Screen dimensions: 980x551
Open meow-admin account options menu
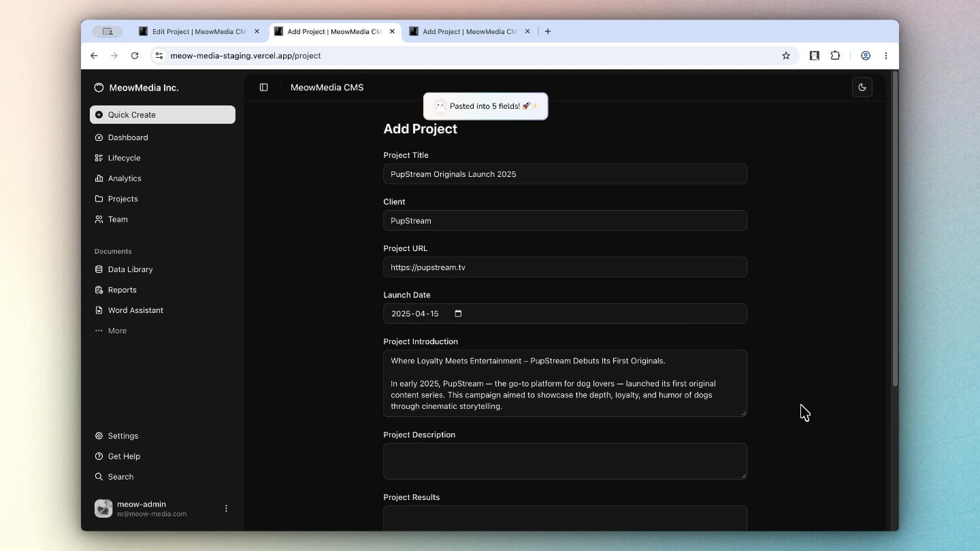coord(226,508)
